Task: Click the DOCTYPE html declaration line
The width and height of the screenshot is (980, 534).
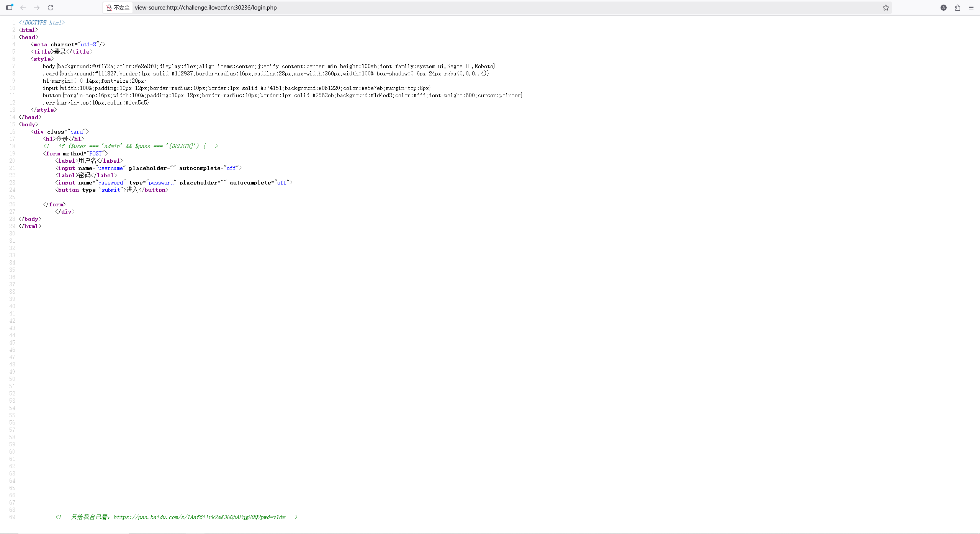Action: pyautogui.click(x=41, y=23)
